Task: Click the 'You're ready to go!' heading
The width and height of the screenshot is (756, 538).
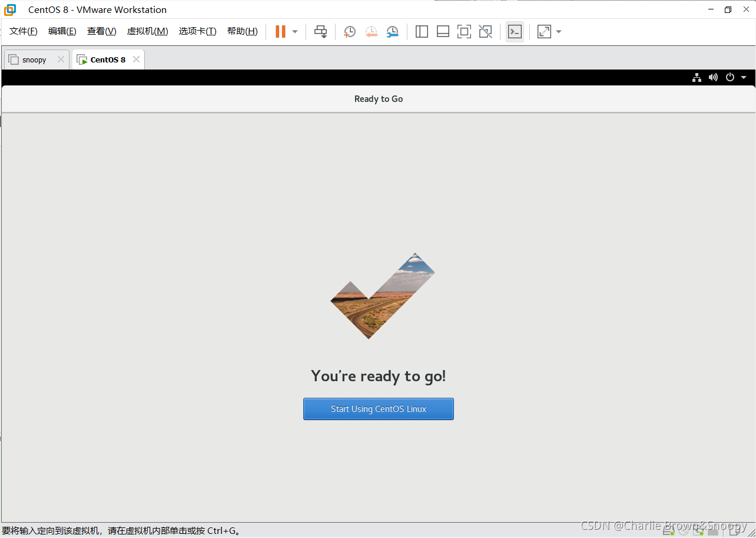Action: tap(379, 376)
